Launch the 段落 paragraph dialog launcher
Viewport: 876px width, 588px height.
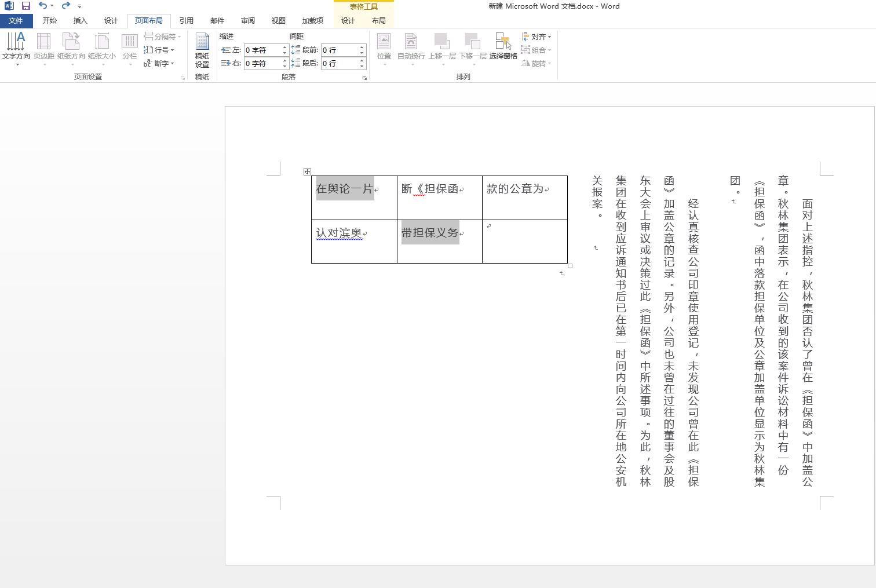[364, 78]
